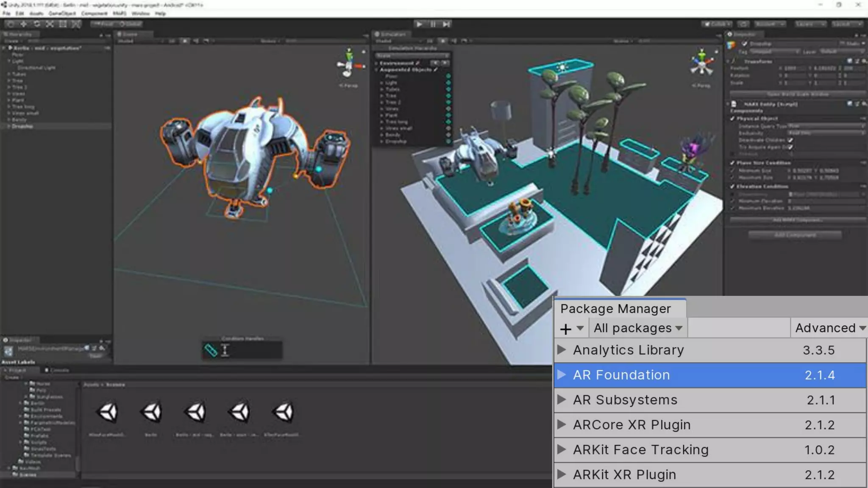Click the first Unity scene asset thumbnail

[x=107, y=412]
